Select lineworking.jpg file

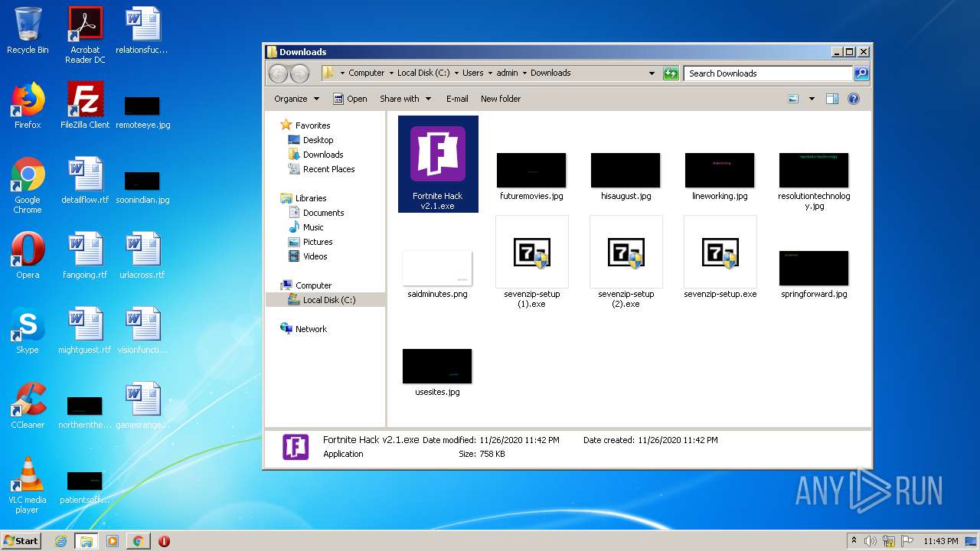pyautogui.click(x=720, y=176)
